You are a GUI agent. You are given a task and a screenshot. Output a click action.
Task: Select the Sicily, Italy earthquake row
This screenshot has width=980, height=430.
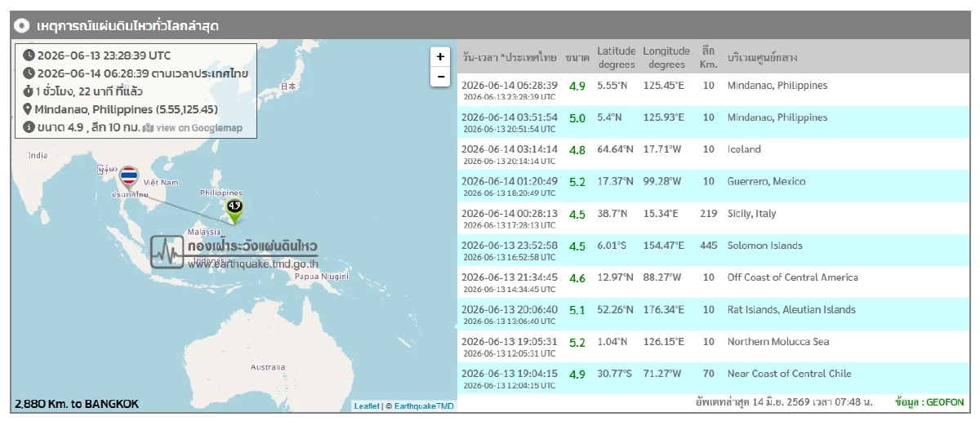(711, 218)
